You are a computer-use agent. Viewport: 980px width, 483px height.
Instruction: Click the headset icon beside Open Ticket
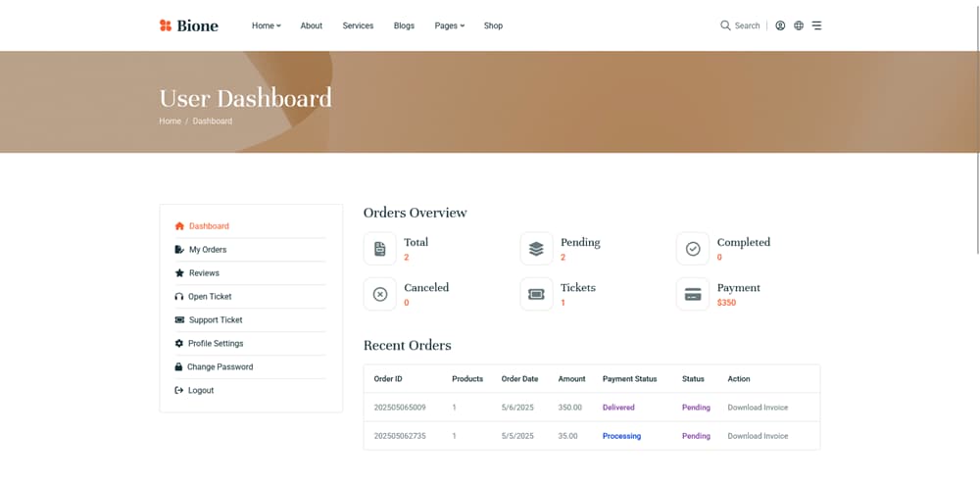(178, 297)
